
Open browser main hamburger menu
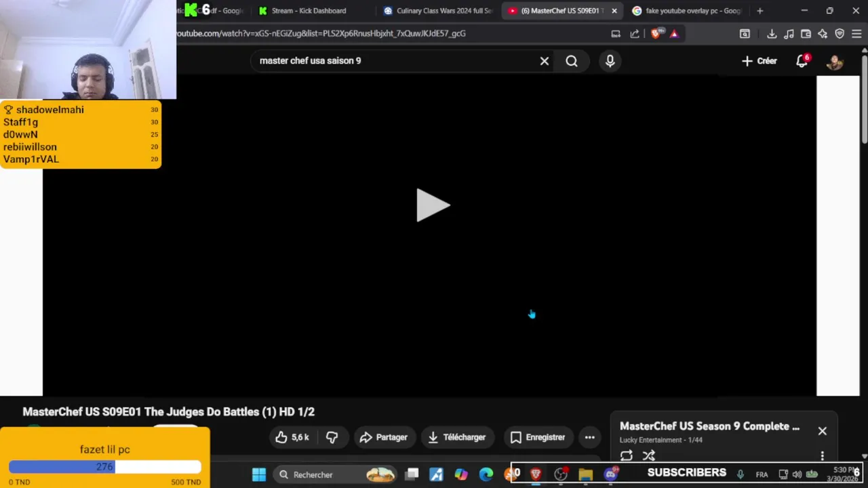coord(856,34)
